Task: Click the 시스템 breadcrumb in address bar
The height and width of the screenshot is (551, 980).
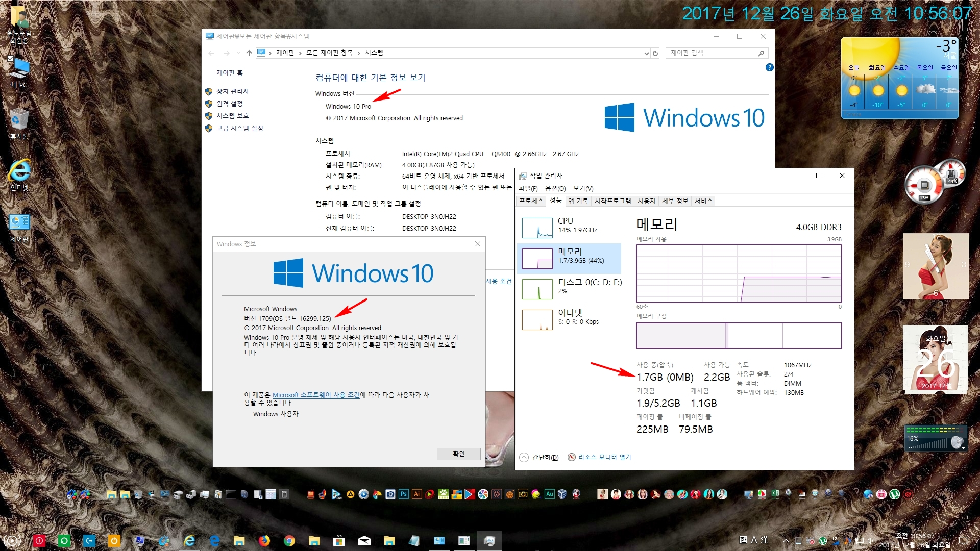Action: point(374,53)
